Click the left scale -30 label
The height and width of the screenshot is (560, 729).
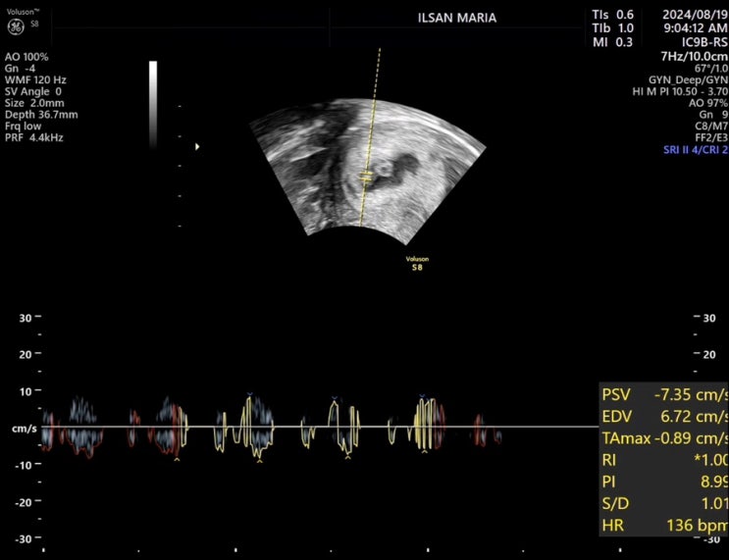click(24, 539)
